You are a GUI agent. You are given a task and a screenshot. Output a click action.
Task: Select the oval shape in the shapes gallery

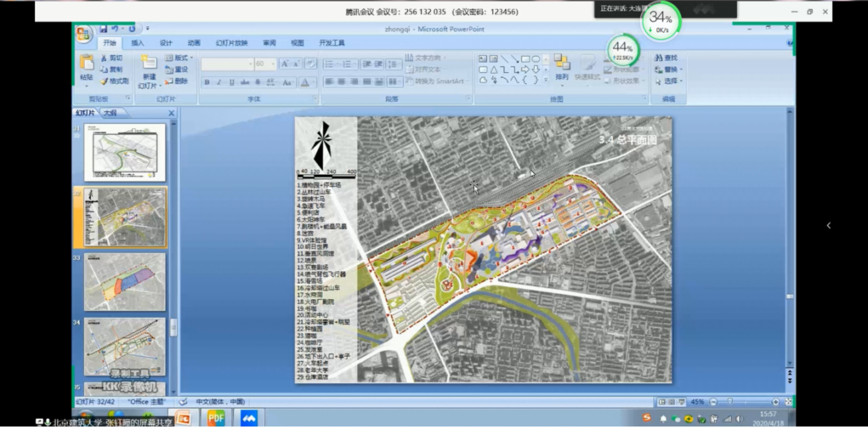pos(536,59)
